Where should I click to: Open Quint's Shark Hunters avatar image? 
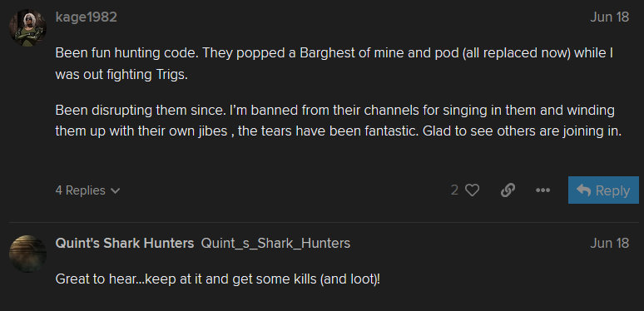click(27, 254)
